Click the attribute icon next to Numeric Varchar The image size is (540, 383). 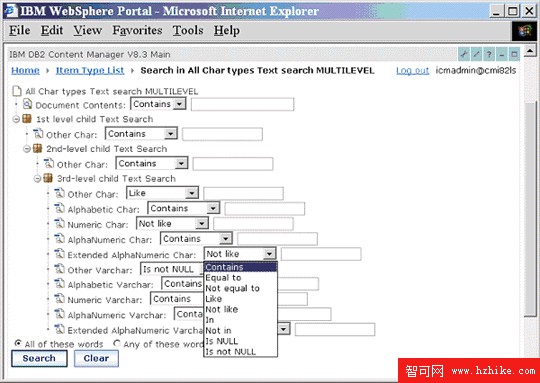point(59,299)
